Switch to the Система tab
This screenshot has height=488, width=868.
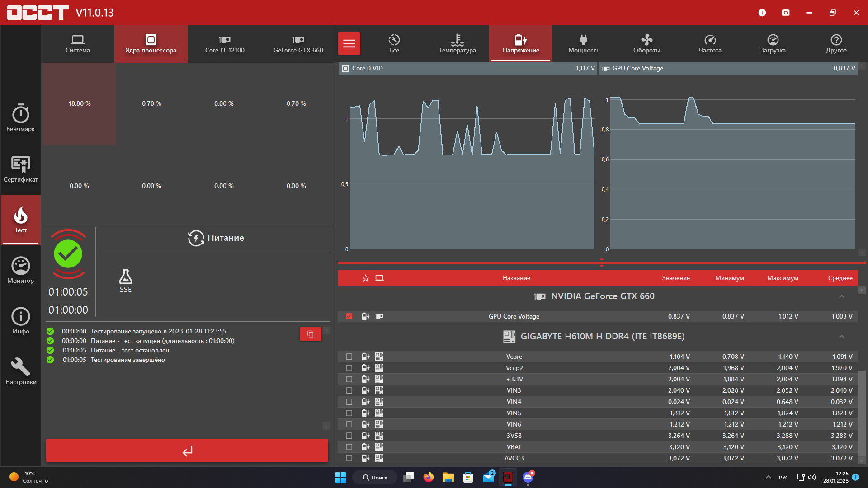pos(78,43)
